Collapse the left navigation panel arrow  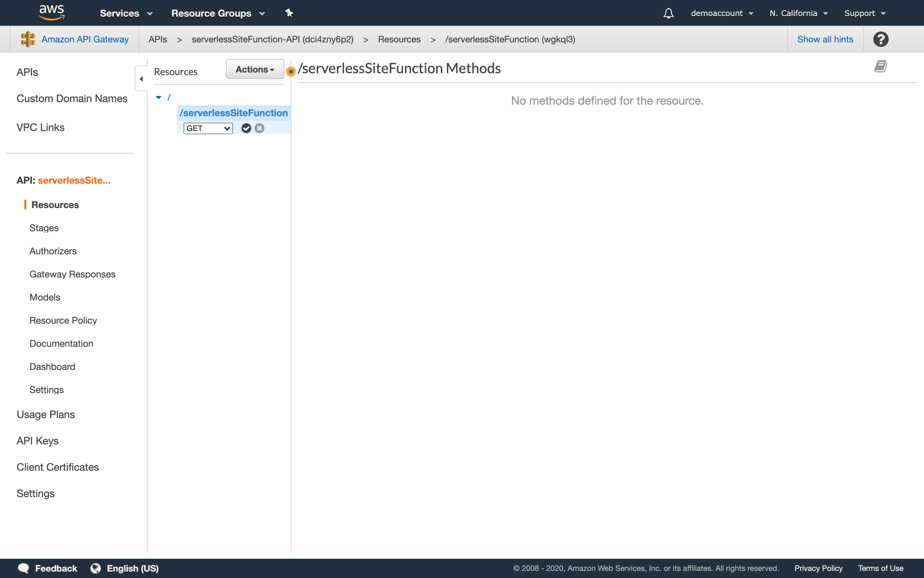[x=141, y=79]
